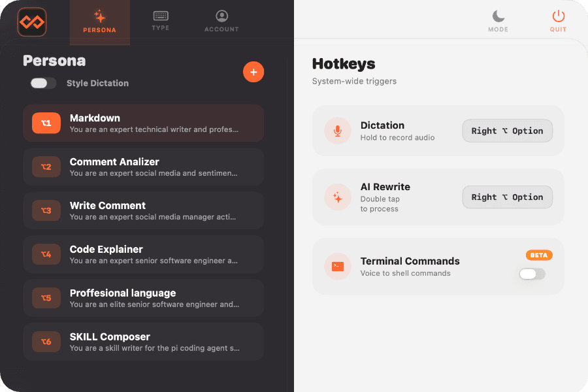Viewport: 588px width, 392px height.
Task: Enable the Terminal Commands toggle
Action: click(532, 274)
